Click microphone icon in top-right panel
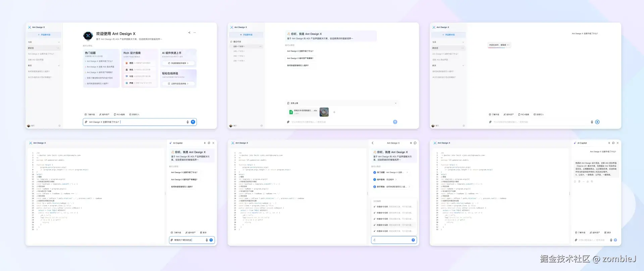644x271 pixels. [592, 122]
